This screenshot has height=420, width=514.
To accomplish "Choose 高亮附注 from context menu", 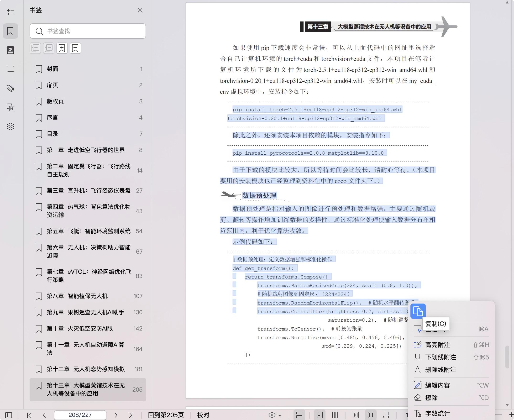I will tap(451, 345).
